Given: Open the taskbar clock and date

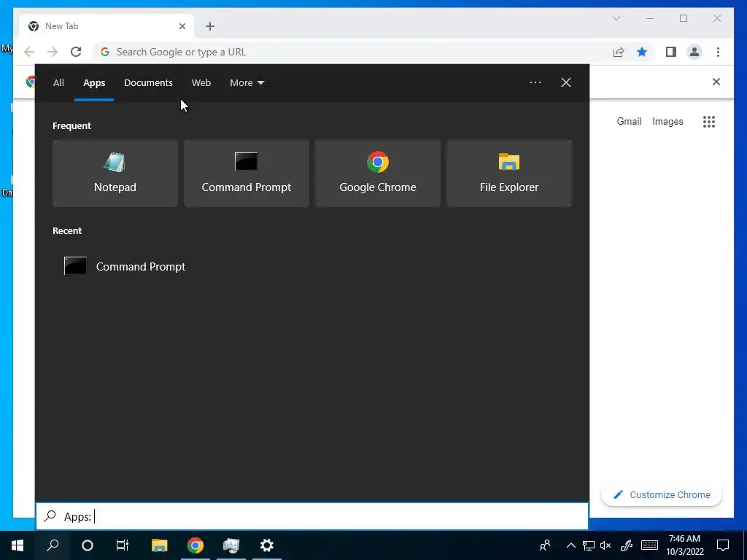Looking at the screenshot, I should tap(685, 545).
